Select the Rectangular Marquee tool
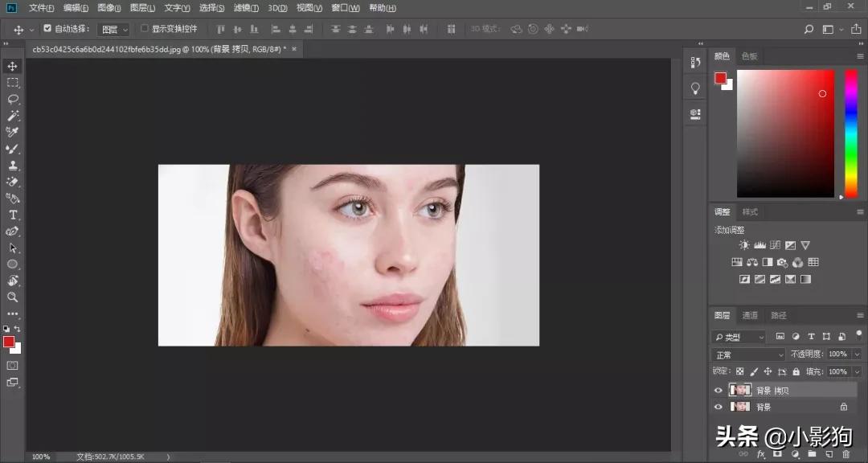The width and height of the screenshot is (868, 463). click(x=13, y=83)
